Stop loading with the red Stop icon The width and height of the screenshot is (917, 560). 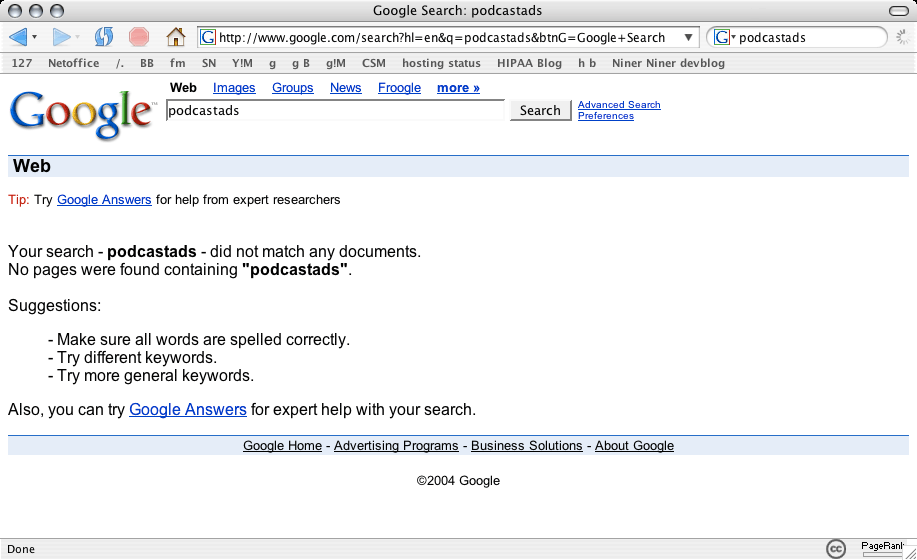(139, 37)
